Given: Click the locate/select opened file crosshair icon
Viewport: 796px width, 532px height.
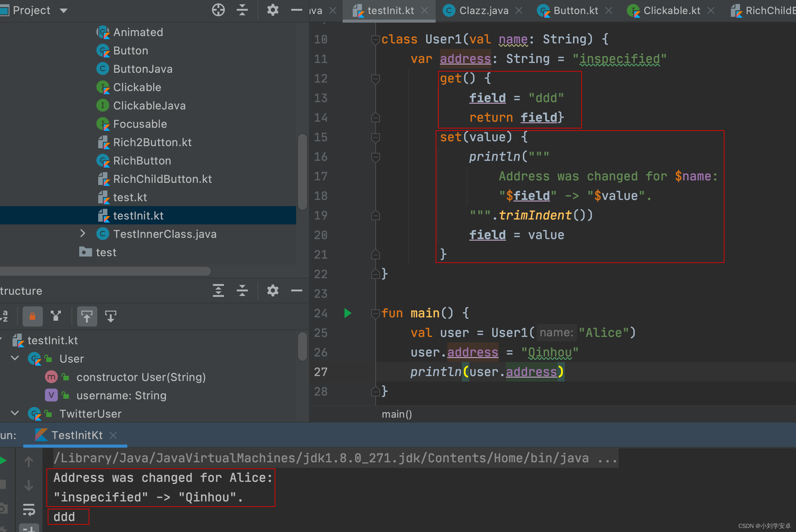Looking at the screenshot, I should pos(218,10).
